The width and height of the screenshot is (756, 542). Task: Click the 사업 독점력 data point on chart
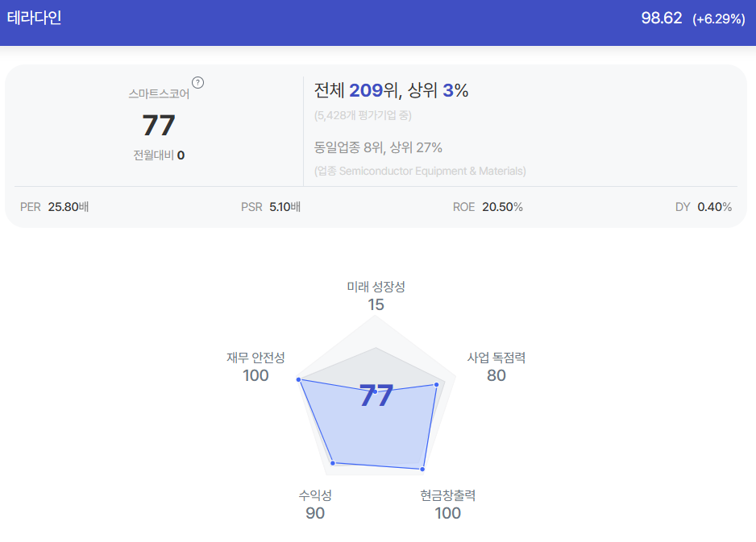pyautogui.click(x=436, y=384)
